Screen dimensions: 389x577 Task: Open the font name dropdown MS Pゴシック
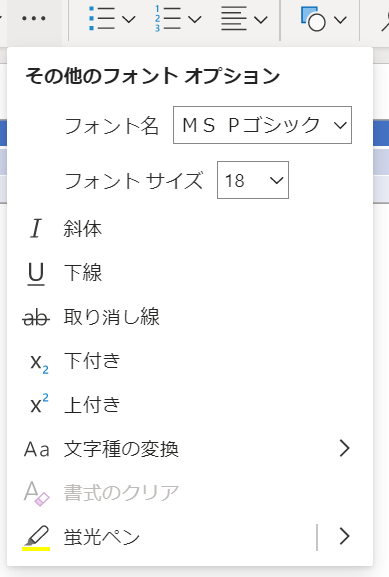pos(262,125)
